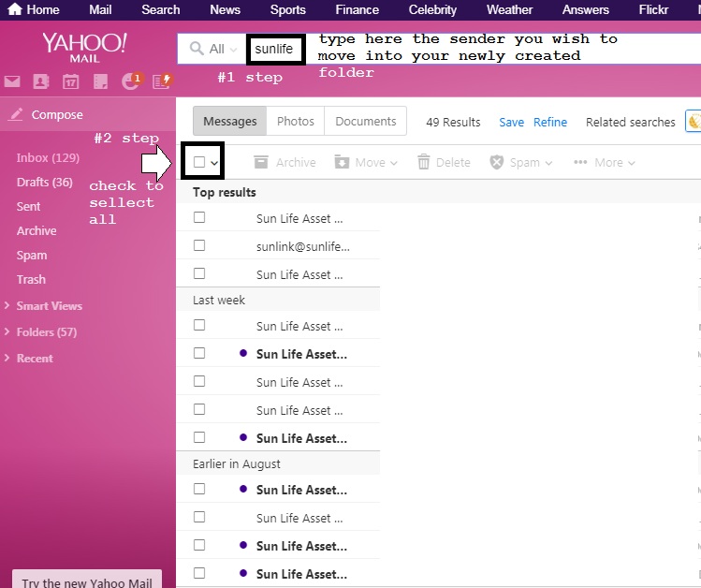Click the More three-dots icon
701x588 pixels.
click(580, 162)
